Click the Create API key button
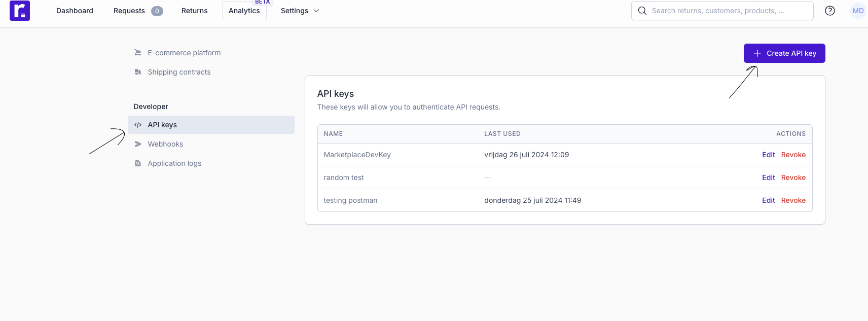The height and width of the screenshot is (321, 868). click(784, 53)
